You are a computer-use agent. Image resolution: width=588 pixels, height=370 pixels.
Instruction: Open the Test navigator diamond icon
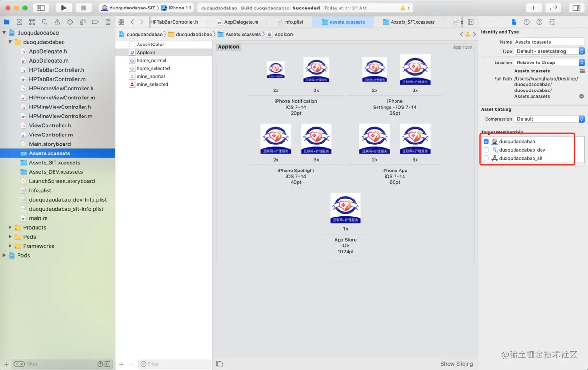70,22
